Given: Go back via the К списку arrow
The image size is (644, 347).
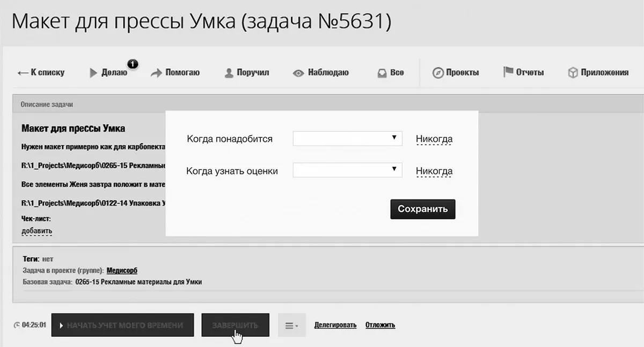Looking at the screenshot, I should click(41, 72).
